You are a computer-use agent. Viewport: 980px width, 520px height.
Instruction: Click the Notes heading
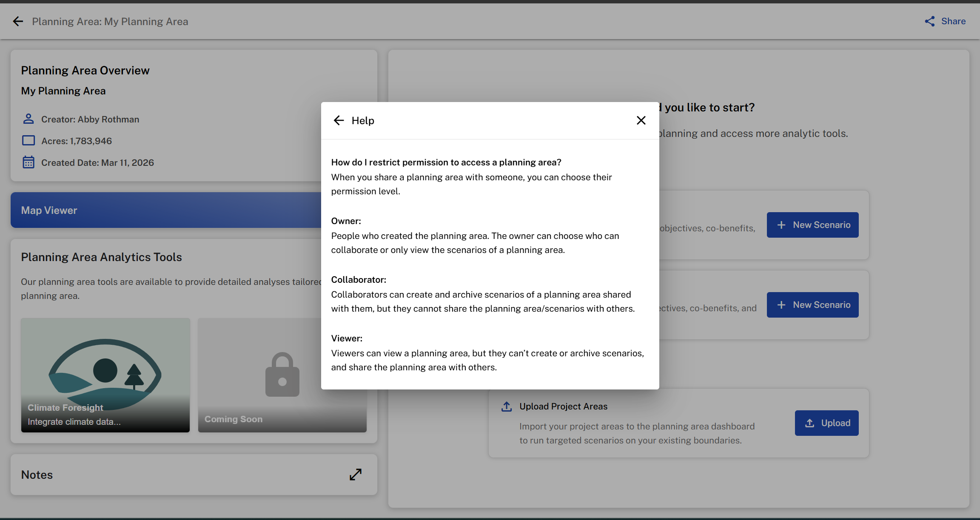[x=37, y=475]
